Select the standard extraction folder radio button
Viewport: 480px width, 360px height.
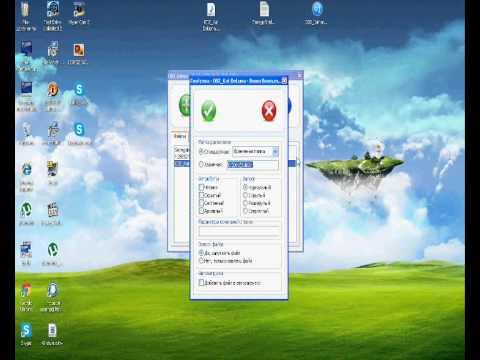201,151
